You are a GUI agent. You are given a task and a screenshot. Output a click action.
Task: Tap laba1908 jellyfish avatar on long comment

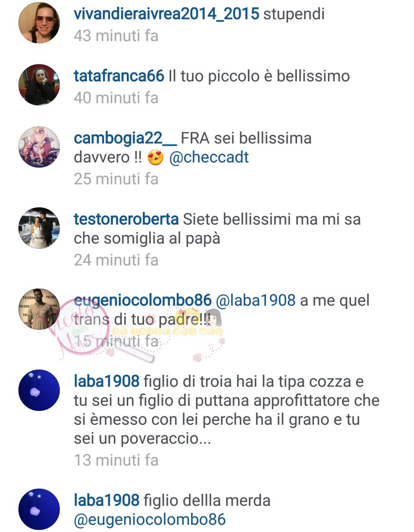coord(39,390)
